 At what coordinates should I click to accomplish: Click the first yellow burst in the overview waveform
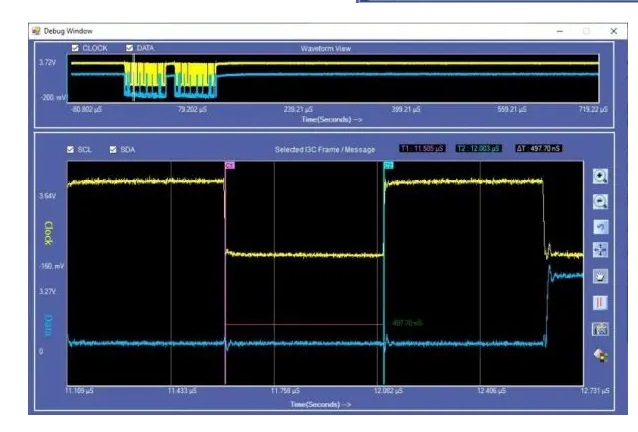[x=145, y=74]
